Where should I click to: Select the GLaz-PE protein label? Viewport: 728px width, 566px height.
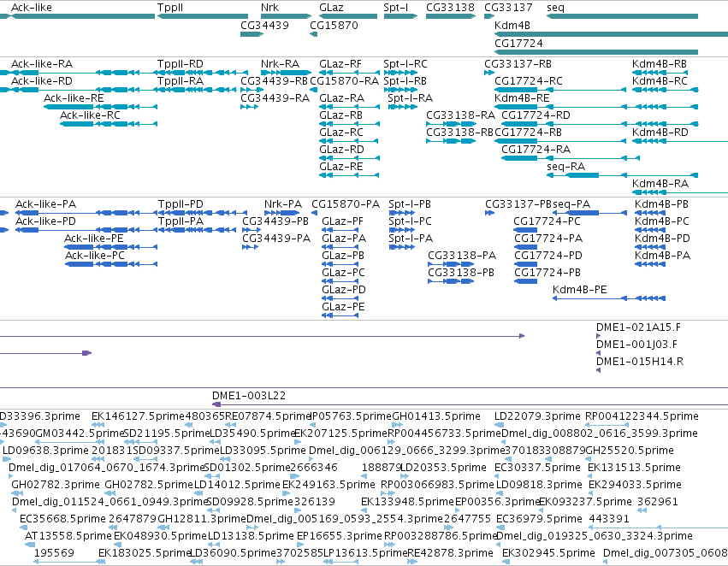point(343,307)
